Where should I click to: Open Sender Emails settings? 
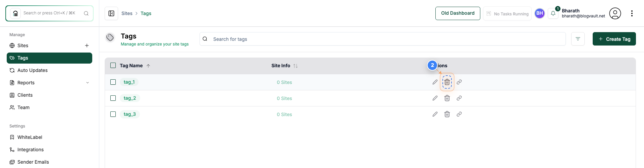pyautogui.click(x=49, y=162)
